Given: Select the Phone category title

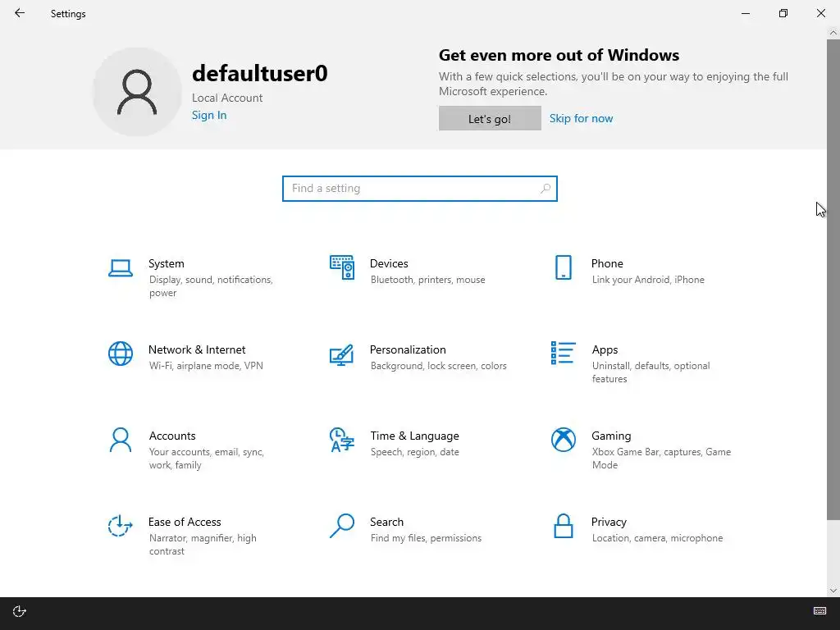Looking at the screenshot, I should tap(607, 263).
